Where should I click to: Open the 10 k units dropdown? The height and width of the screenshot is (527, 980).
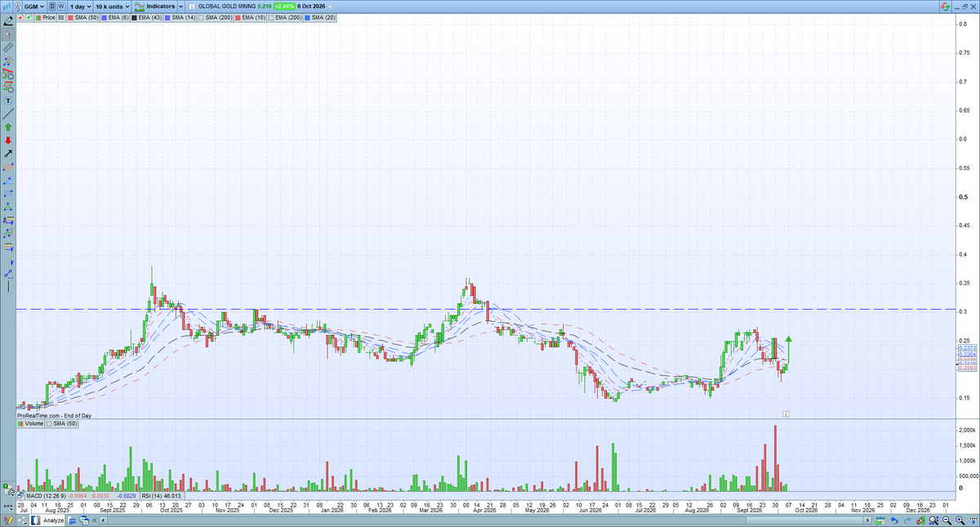tap(113, 6)
